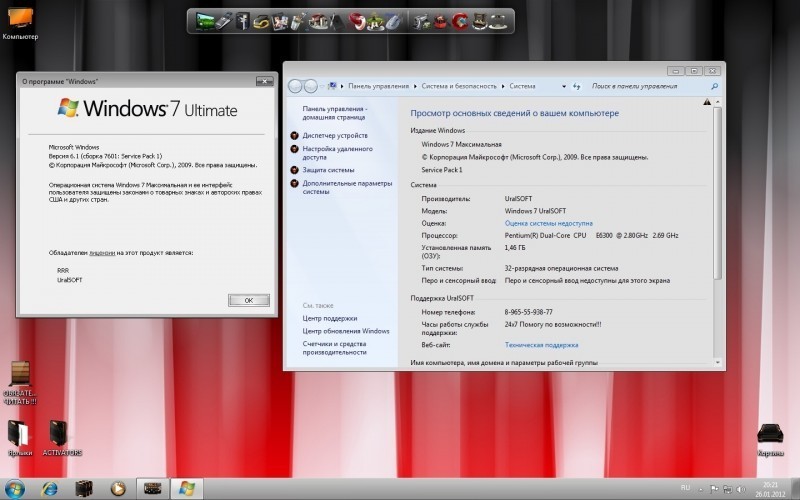Open Центр поддержки link
The image size is (800, 500).
click(330, 318)
